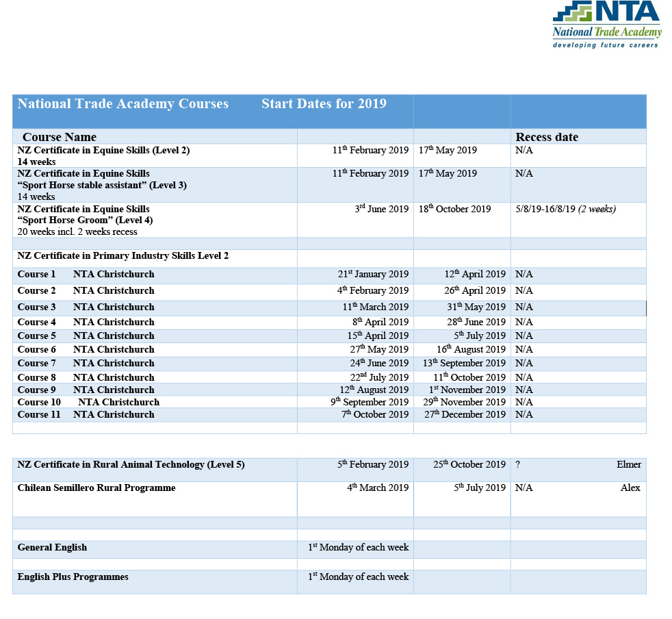
Task: Click '11th March 2019' start date
Action: pos(376,307)
